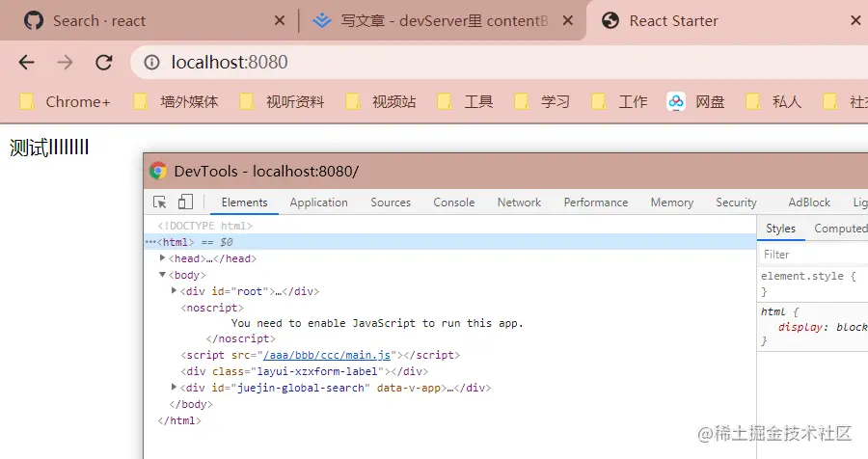The width and height of the screenshot is (868, 459).
Task: Click the globe favicon on React Starter tab
Action: tap(610, 21)
